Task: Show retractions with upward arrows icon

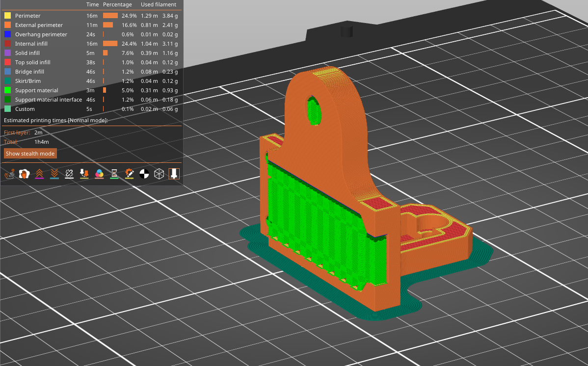Action: tap(39, 174)
